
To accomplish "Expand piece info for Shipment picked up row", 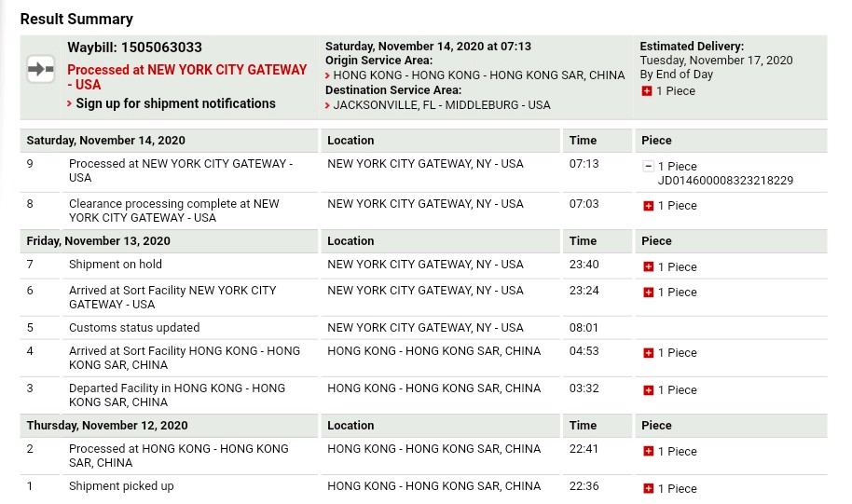I will 648,488.
